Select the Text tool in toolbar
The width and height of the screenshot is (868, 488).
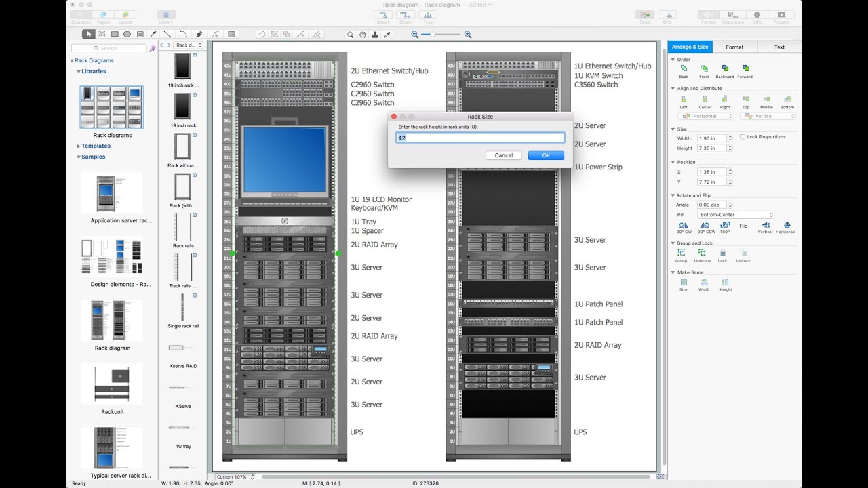click(x=102, y=34)
